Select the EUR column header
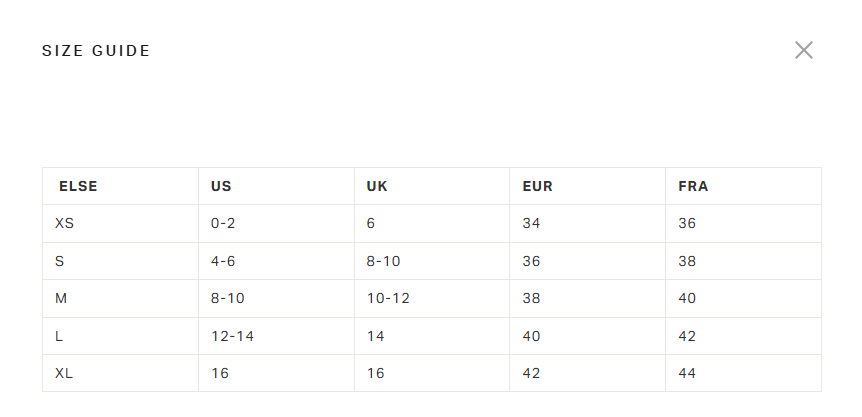The width and height of the screenshot is (862, 417). pos(537,186)
